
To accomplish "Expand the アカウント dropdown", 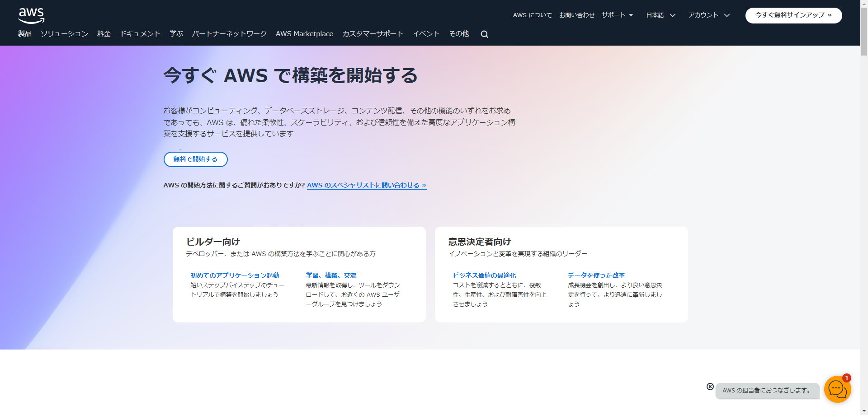I will coord(709,15).
